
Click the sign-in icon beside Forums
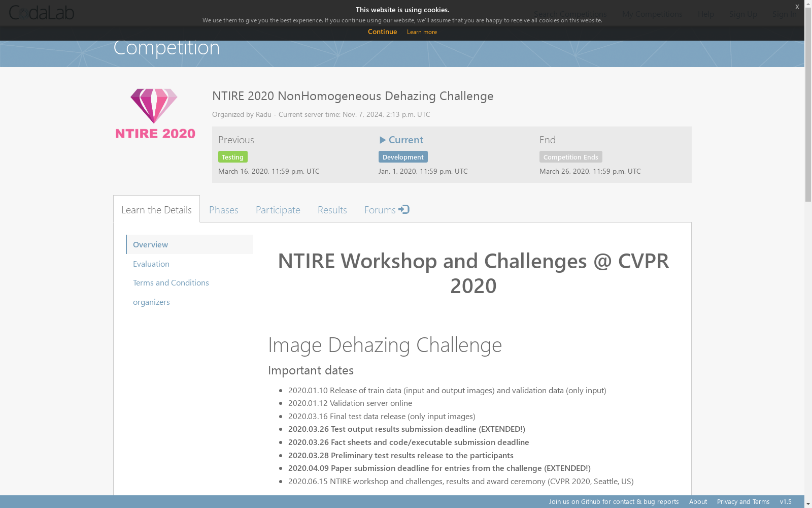404,209
